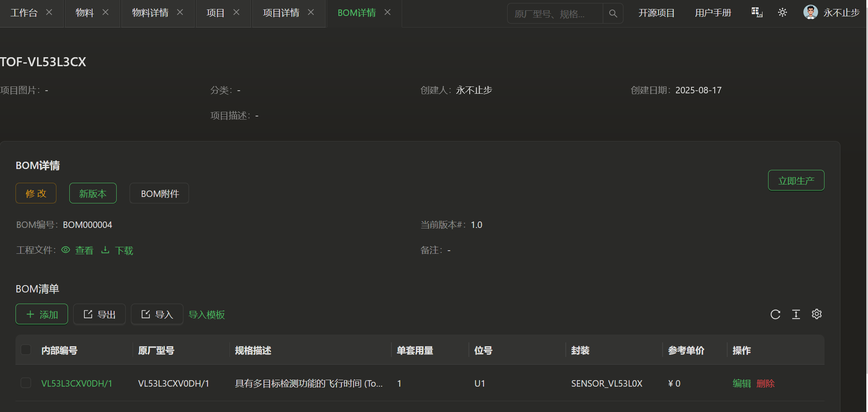868x412 pixels.
Task: Open the 永不止步 user menu
Action: pos(841,13)
